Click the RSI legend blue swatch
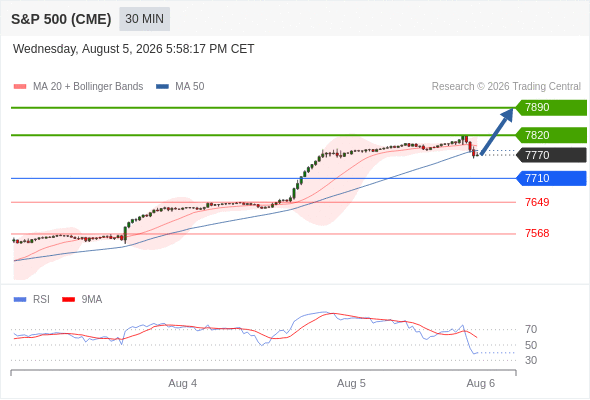The image size is (590, 400). tap(20, 300)
